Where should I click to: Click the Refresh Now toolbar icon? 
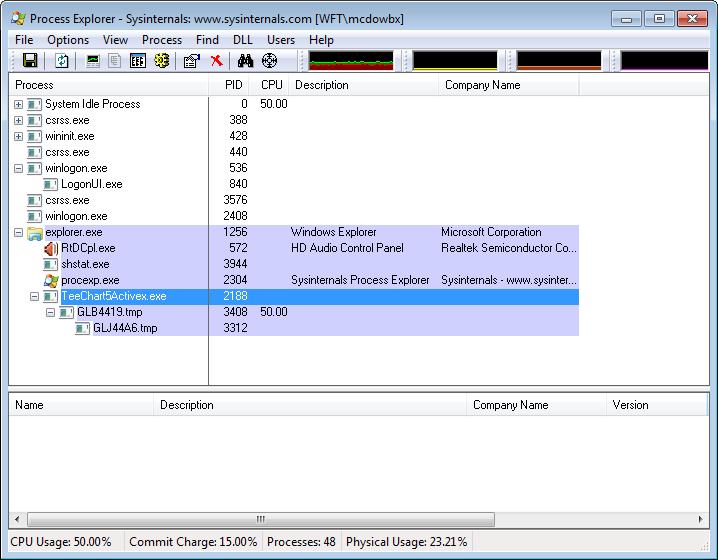tap(61, 60)
